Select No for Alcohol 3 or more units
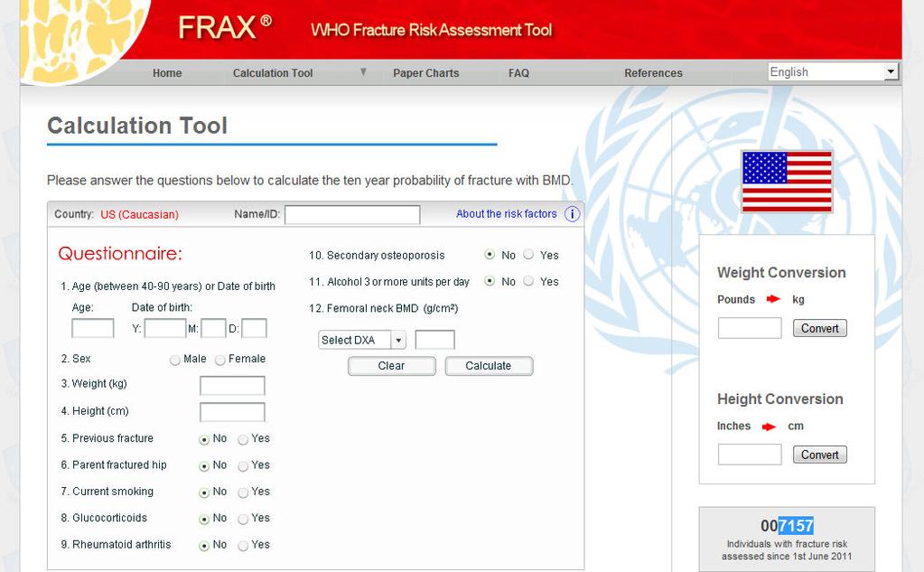The width and height of the screenshot is (924, 572). pyautogui.click(x=490, y=281)
